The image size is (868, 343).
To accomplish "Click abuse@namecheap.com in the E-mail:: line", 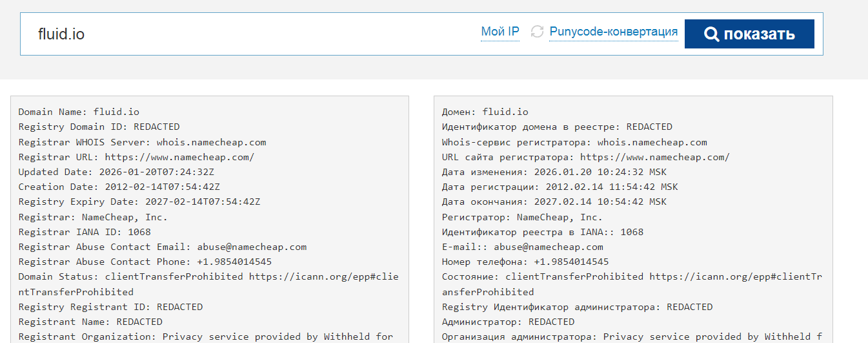I will point(549,247).
